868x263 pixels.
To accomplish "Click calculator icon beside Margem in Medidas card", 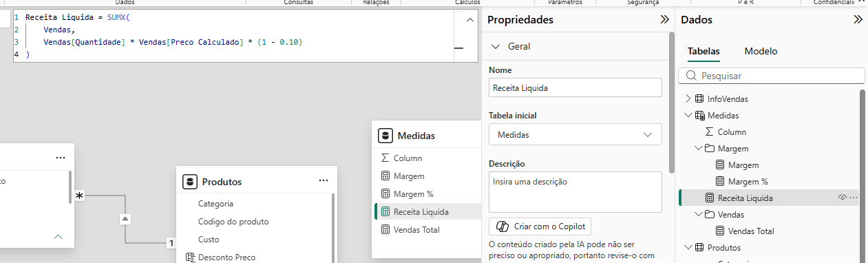I will tap(385, 176).
